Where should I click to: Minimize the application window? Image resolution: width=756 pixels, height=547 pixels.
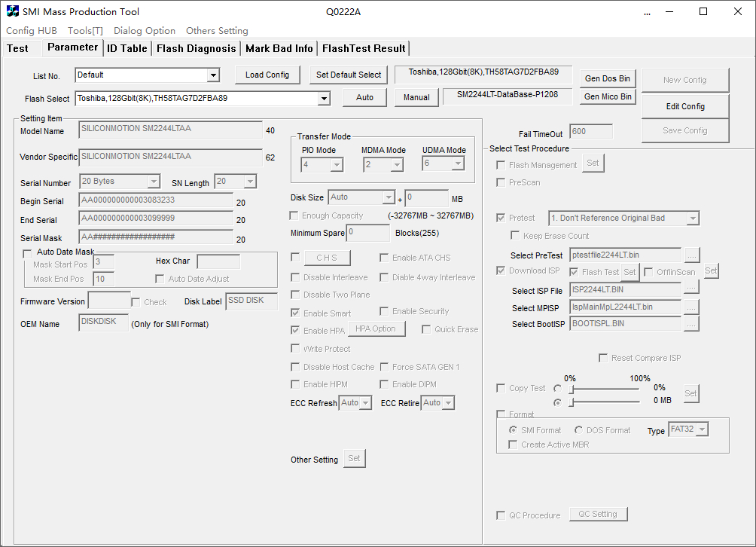(669, 11)
